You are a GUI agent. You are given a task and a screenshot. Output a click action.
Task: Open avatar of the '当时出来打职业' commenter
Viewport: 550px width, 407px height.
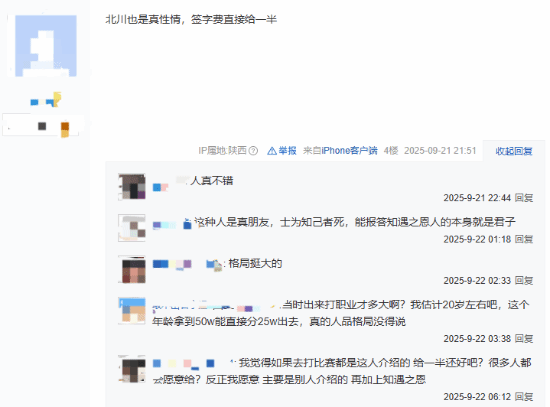tap(132, 311)
